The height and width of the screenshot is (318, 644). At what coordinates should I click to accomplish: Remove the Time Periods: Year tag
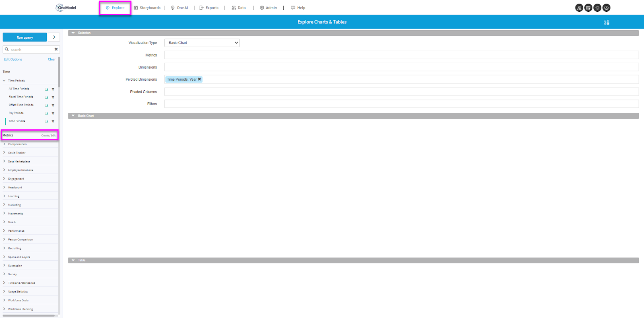(199, 79)
